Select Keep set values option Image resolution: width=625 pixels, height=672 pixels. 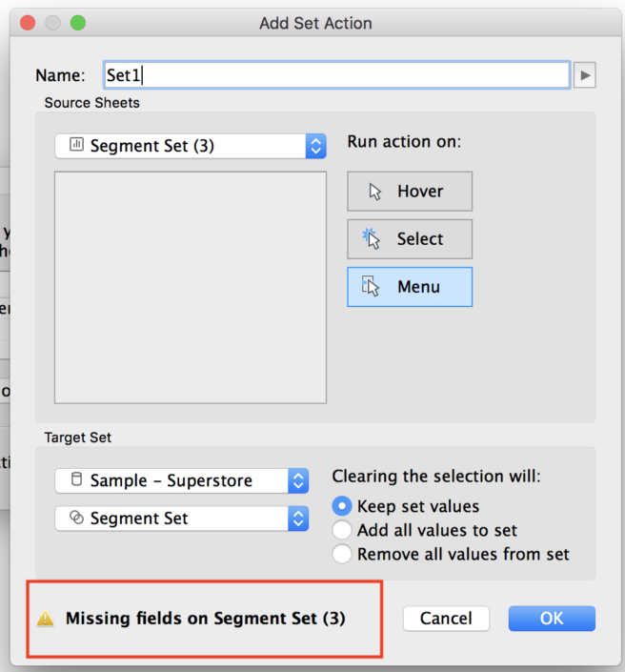pos(342,506)
